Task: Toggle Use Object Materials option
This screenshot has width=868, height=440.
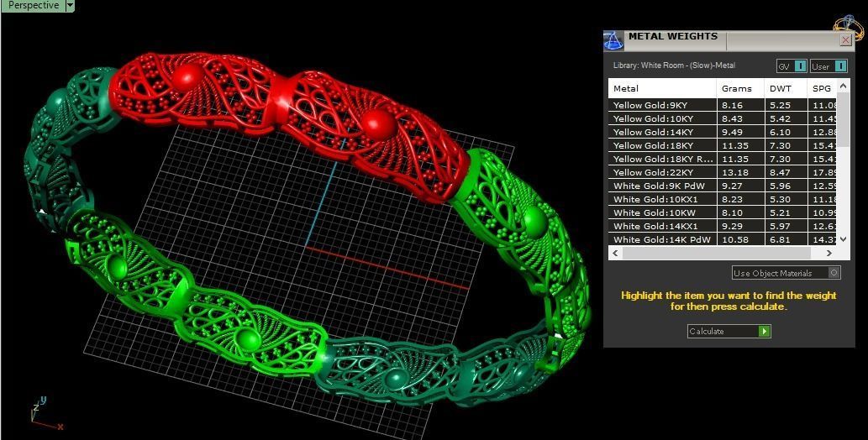Action: (786, 273)
